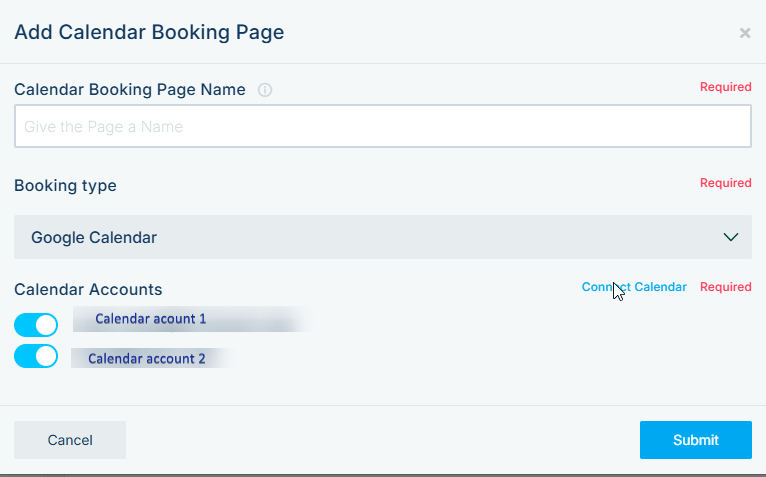The width and height of the screenshot is (766, 477).
Task: Disable the Calendar account 1 toggle
Action: point(36,324)
